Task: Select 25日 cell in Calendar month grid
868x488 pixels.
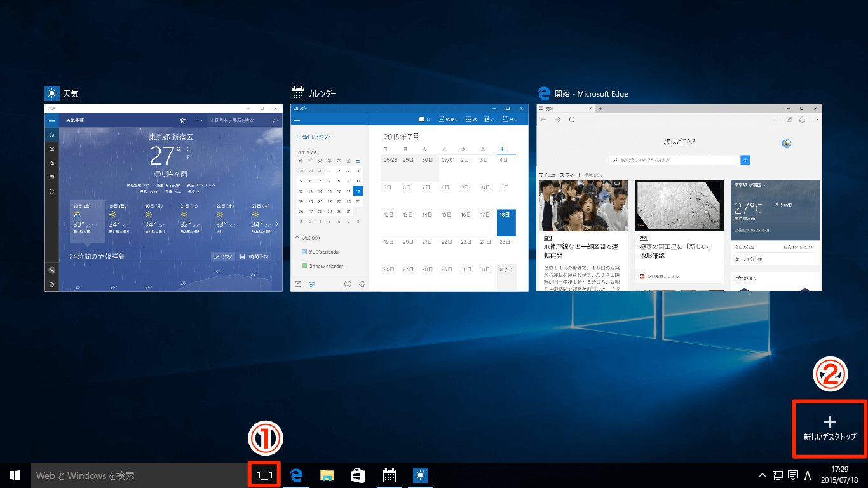Action: click(506, 250)
